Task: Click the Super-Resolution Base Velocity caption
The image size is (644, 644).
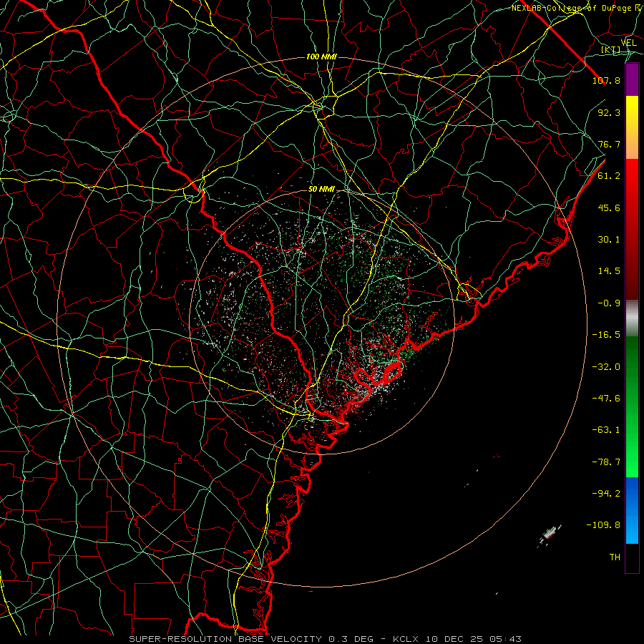Action: (x=326, y=639)
